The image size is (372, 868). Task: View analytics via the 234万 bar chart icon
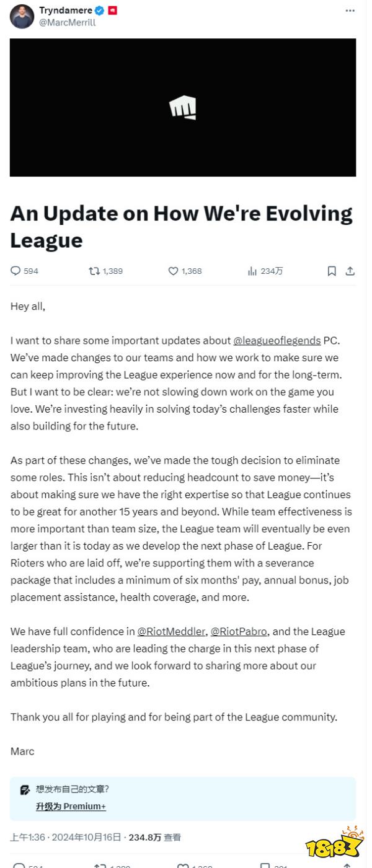252,271
